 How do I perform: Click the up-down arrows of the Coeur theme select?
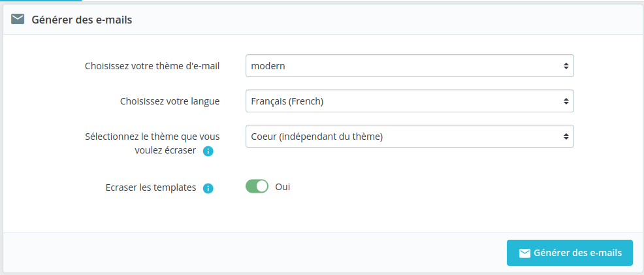point(566,137)
